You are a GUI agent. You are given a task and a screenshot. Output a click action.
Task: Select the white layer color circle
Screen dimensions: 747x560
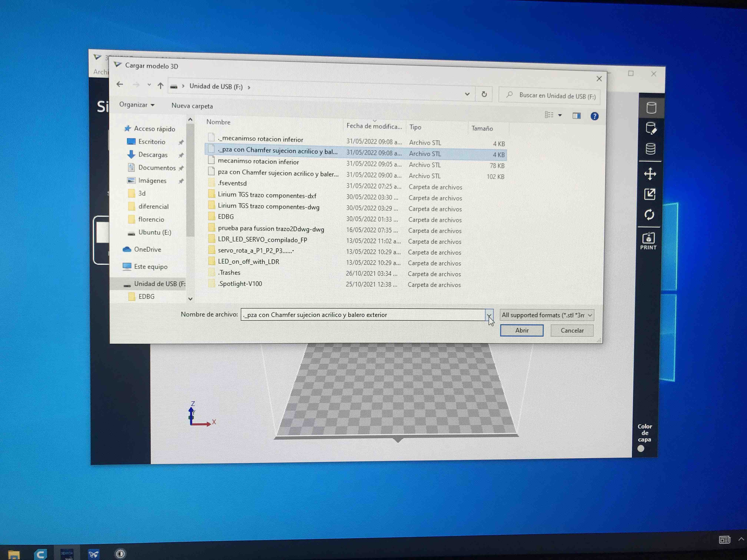[641, 449]
